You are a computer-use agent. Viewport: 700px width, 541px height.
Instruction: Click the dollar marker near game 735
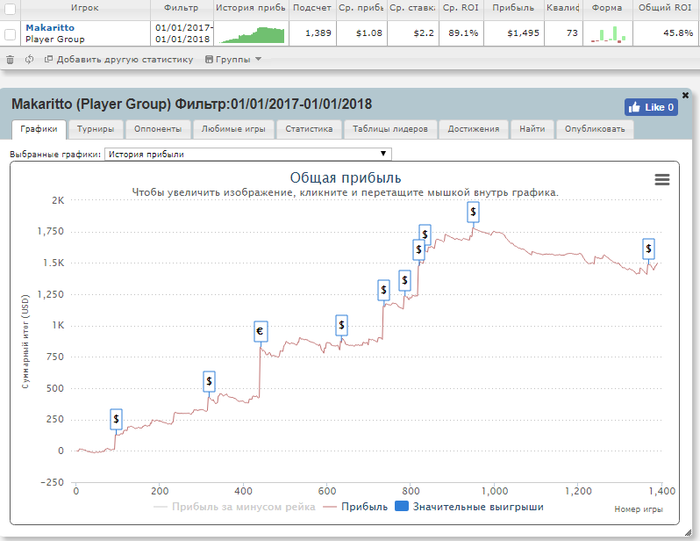(383, 291)
